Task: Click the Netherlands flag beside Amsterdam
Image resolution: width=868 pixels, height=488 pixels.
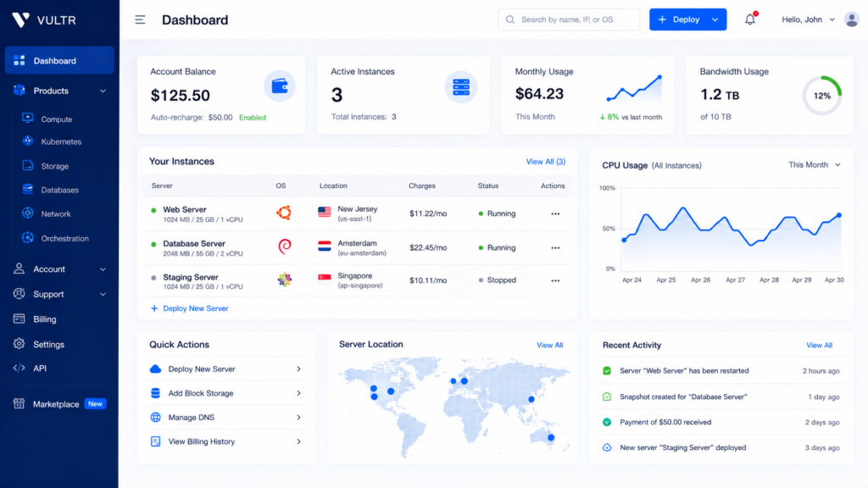Action: (325, 247)
